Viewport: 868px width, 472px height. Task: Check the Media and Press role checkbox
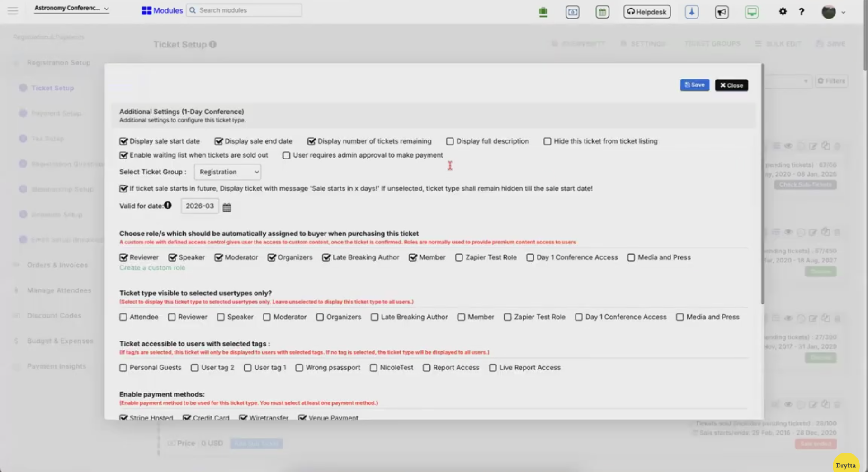[x=631, y=257]
